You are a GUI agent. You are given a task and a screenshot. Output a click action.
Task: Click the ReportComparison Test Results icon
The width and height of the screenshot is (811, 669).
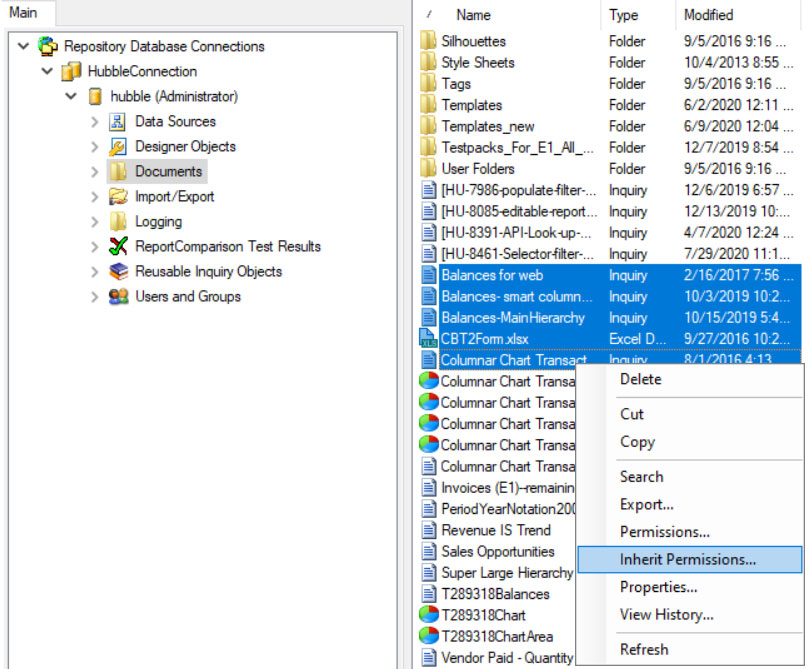click(x=118, y=247)
